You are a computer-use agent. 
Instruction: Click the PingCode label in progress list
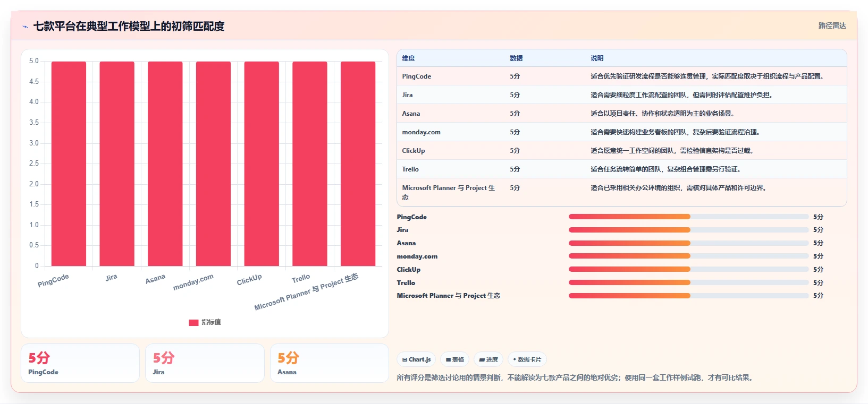click(x=411, y=217)
